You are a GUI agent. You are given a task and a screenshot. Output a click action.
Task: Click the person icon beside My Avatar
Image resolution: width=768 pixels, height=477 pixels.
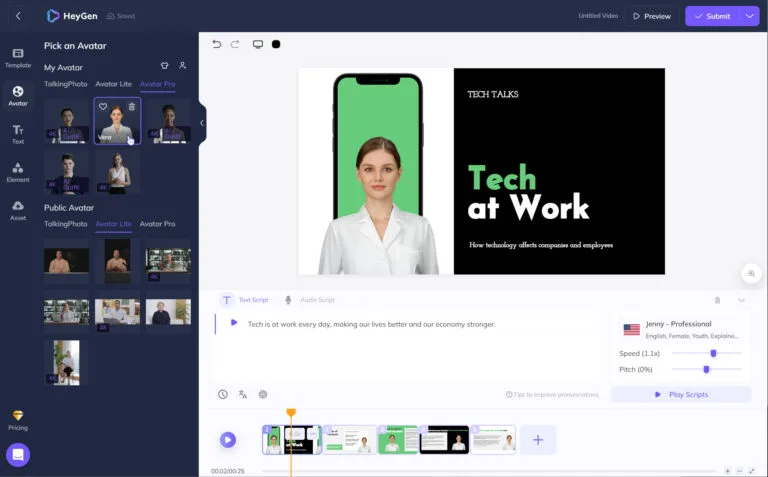(182, 65)
